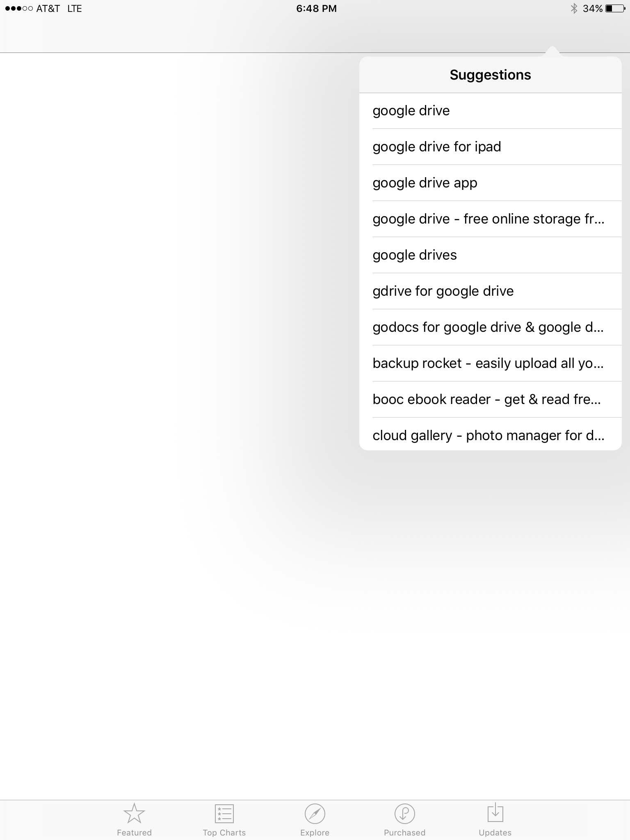630x840 pixels.
Task: Tap the Bluetooth status icon
Action: [574, 8]
